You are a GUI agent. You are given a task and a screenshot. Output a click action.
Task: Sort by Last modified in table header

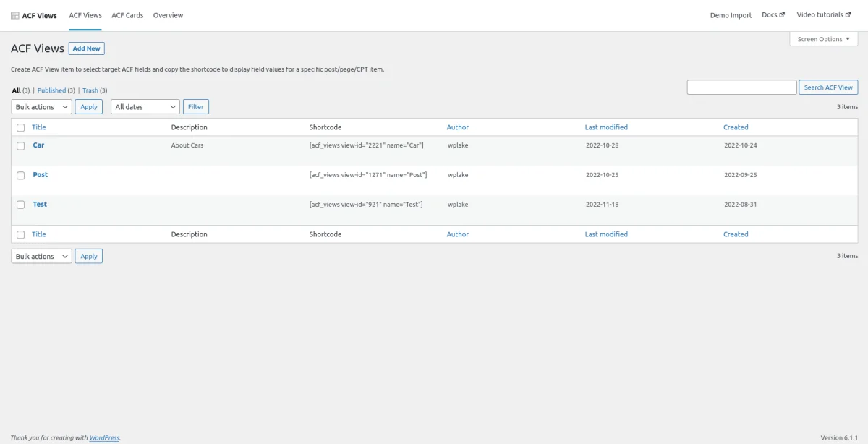(606, 127)
